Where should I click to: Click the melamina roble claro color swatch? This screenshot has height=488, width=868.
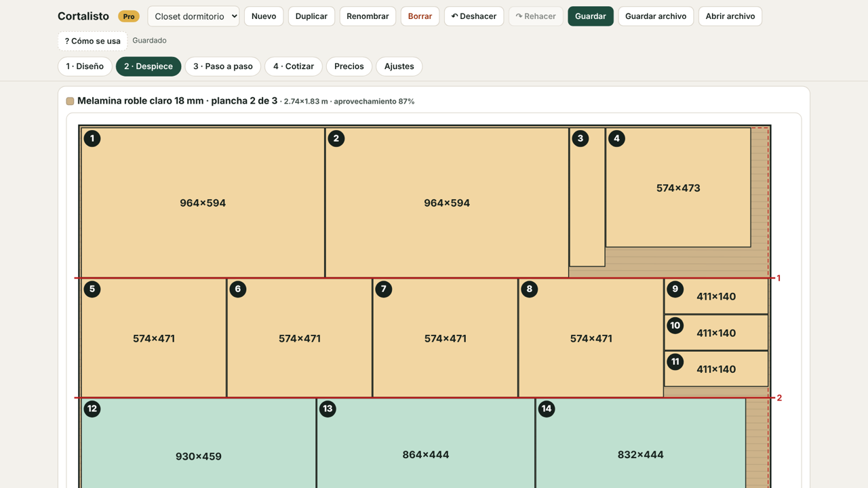(70, 101)
